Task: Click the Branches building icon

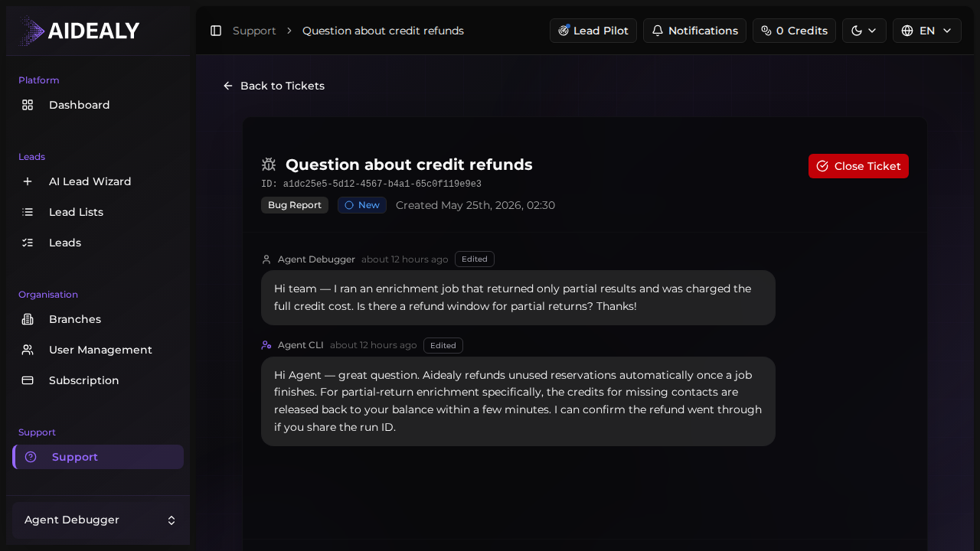Action: (x=28, y=319)
